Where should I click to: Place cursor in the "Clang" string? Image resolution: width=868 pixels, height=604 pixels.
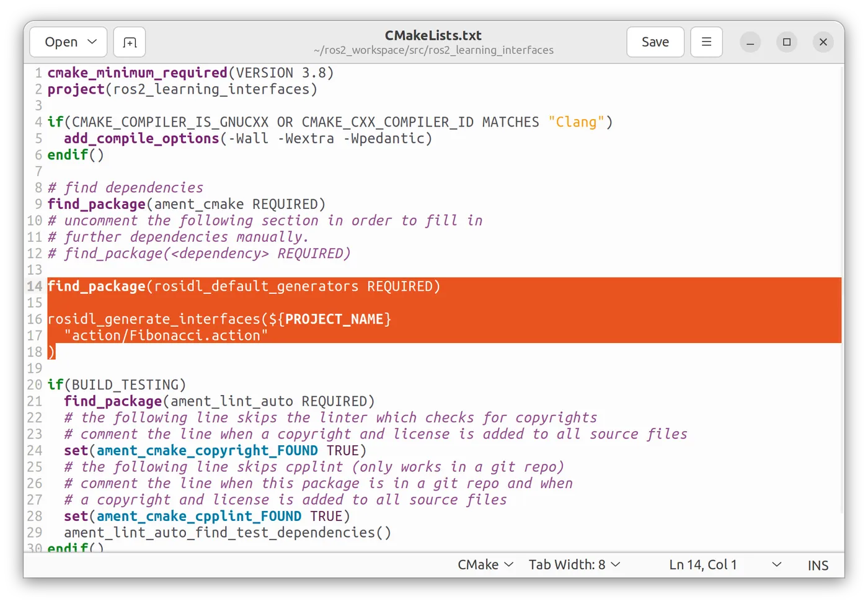[576, 122]
